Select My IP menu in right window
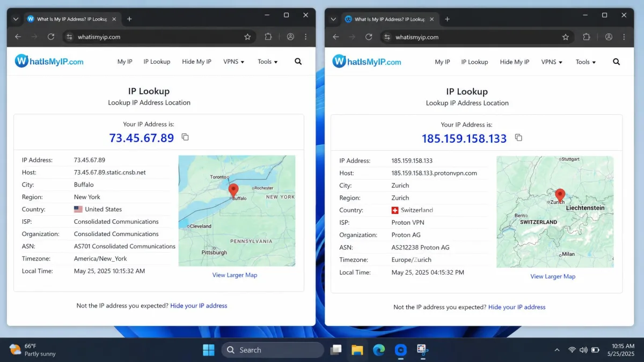This screenshot has height=362, width=644. pos(442,62)
